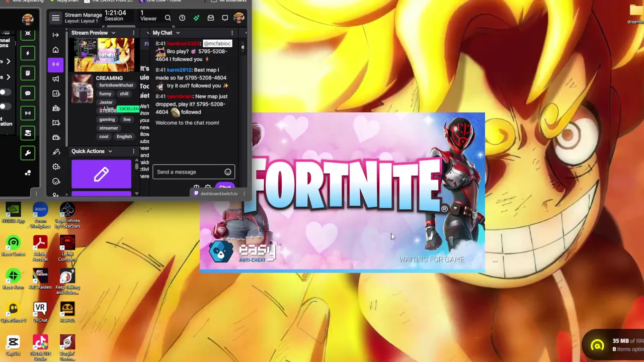
Task: Click the cool stream tag
Action: coord(104,137)
